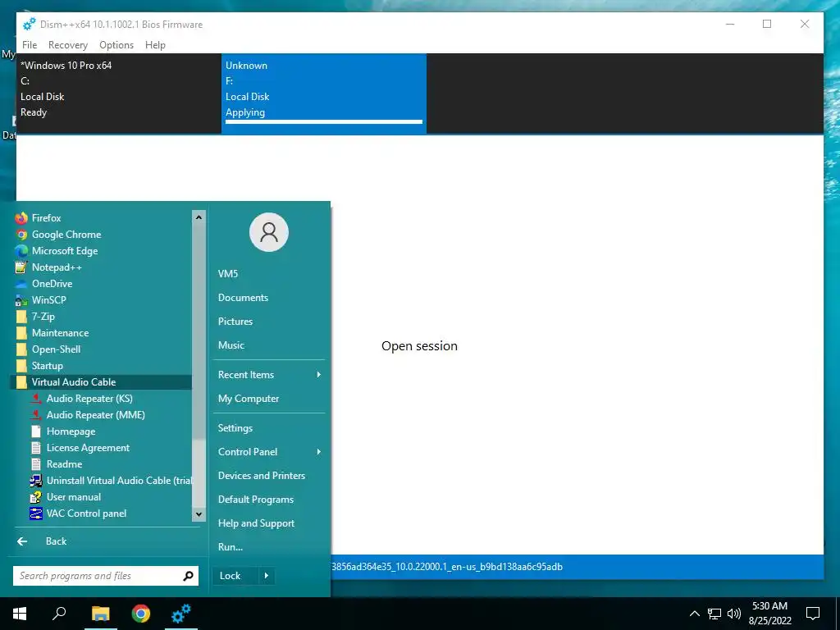
Task: Expand the power options arrow beside Lock
Action: pyautogui.click(x=267, y=576)
